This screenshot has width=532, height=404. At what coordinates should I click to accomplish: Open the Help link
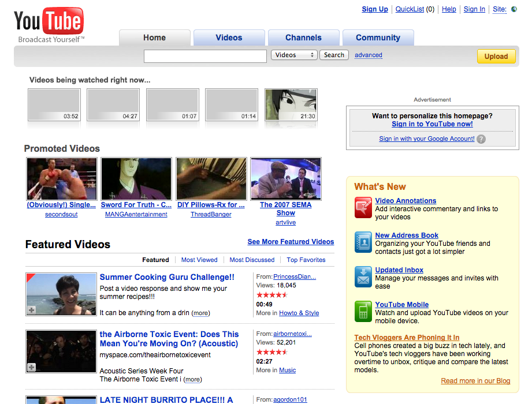tap(449, 9)
